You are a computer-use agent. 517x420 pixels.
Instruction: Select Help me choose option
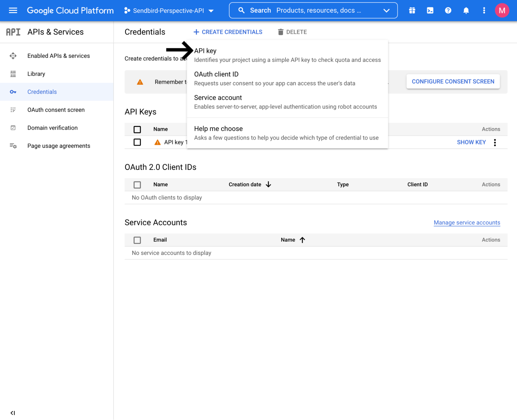click(x=287, y=133)
